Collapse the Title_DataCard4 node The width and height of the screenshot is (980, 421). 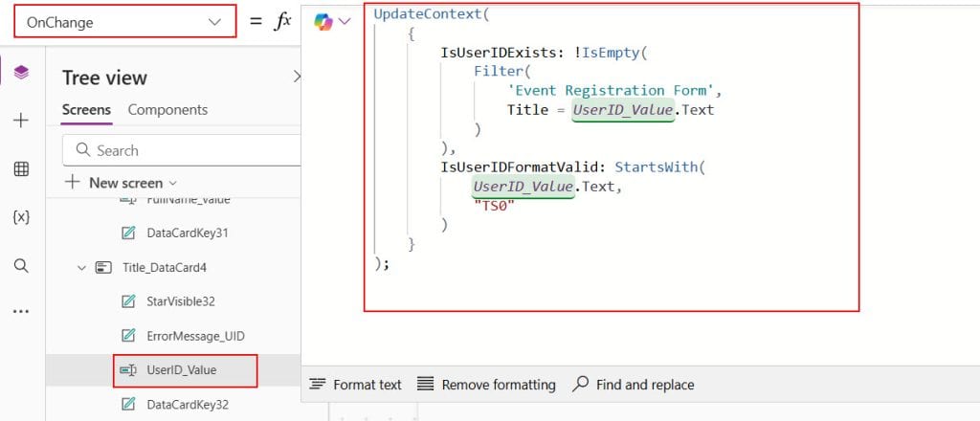[x=81, y=268]
